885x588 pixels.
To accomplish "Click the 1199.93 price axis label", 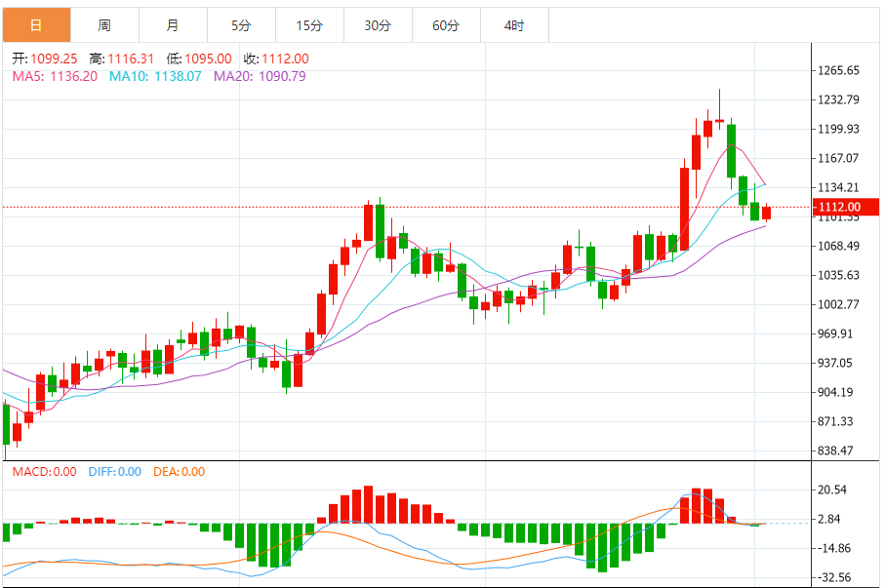I will 839,130.
